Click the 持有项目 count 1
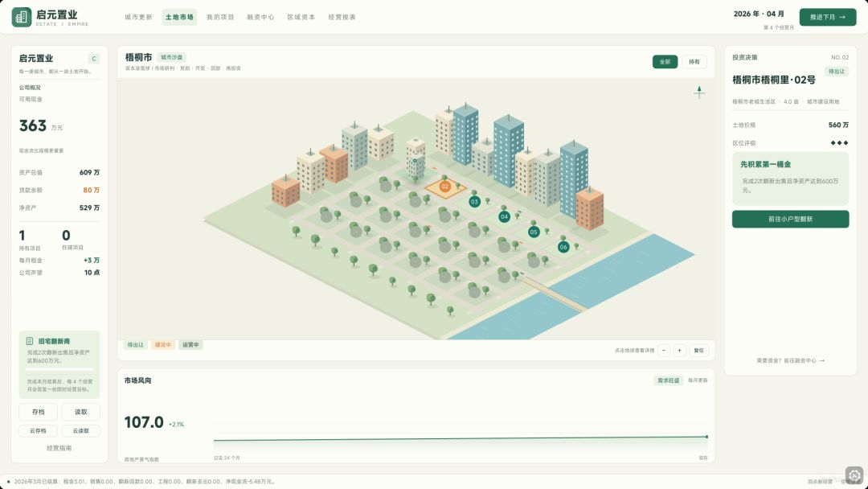 point(23,236)
